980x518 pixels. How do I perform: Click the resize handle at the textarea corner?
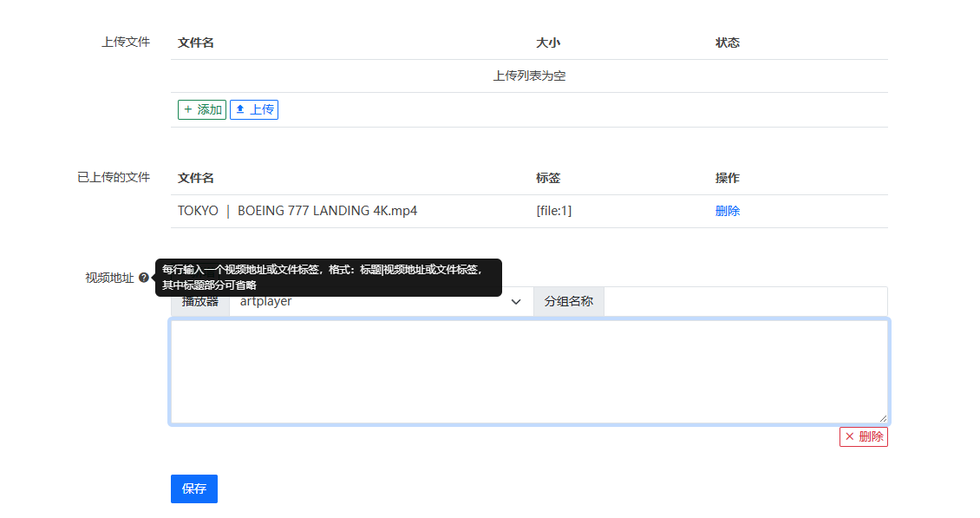click(x=882, y=417)
